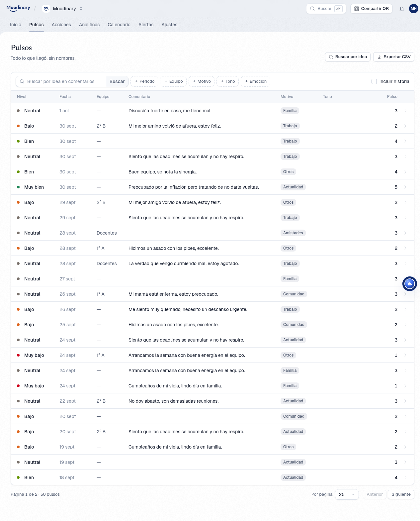Click the Pulso column header
The image size is (420, 521).
392,97
